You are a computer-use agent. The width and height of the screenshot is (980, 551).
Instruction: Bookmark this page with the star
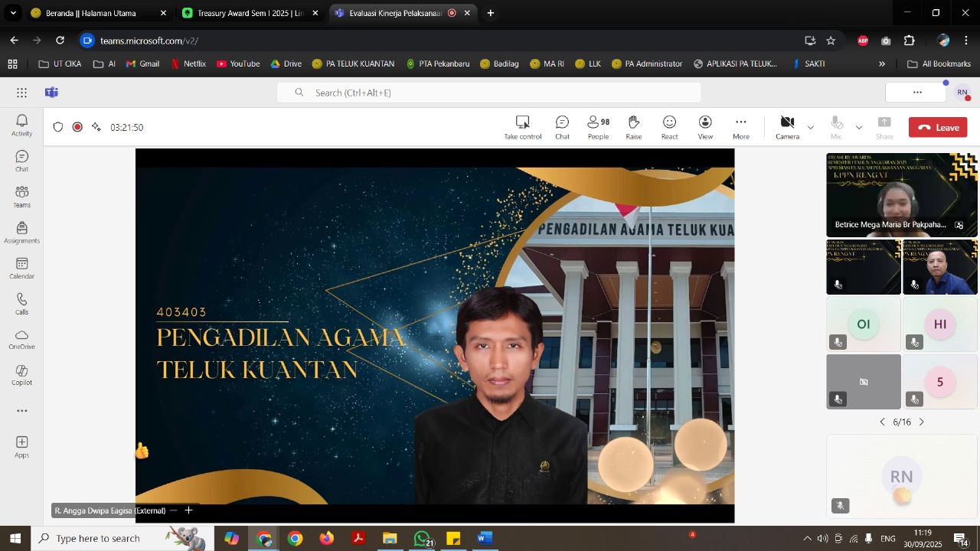click(831, 41)
